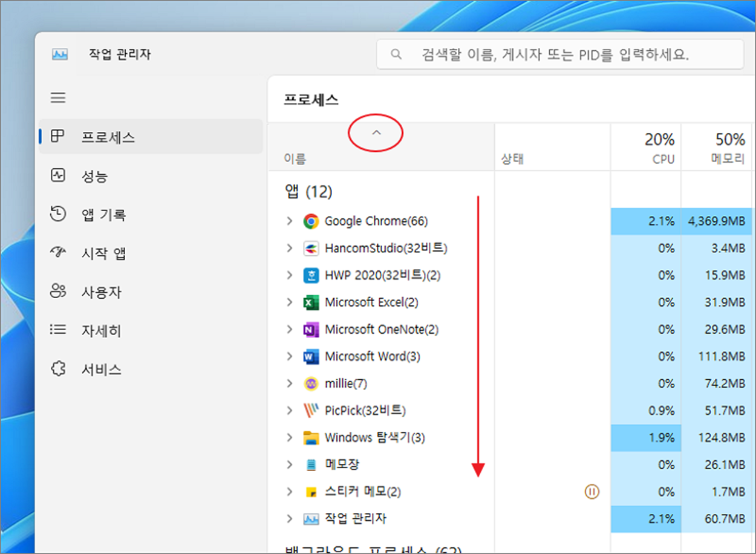The image size is (756, 554).
Task: Expand the millie(7) process group
Action: click(x=289, y=383)
